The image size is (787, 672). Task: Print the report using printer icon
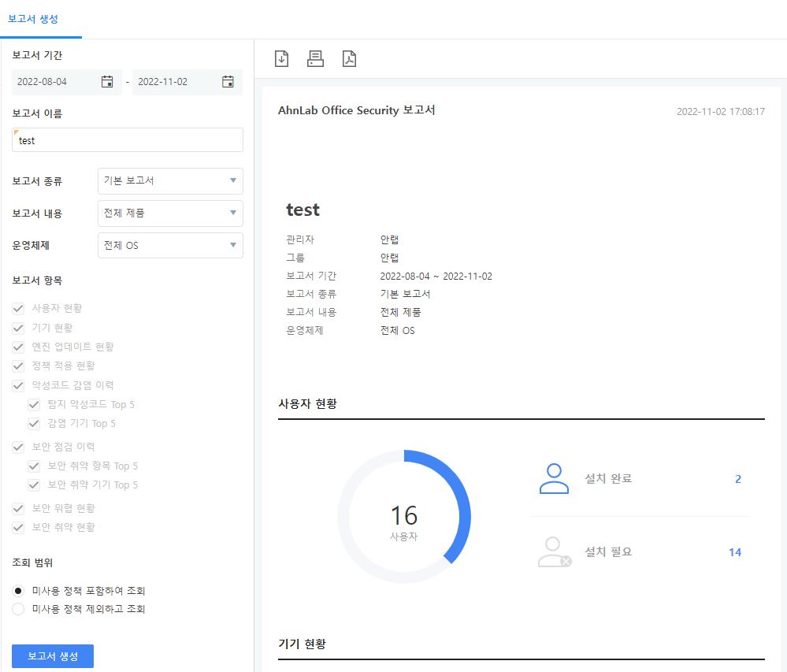(315, 59)
